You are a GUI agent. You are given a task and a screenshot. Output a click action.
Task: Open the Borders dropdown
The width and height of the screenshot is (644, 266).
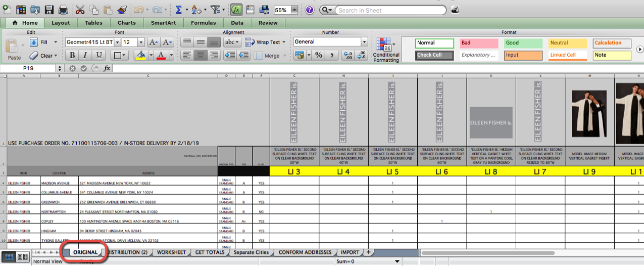[x=120, y=56]
